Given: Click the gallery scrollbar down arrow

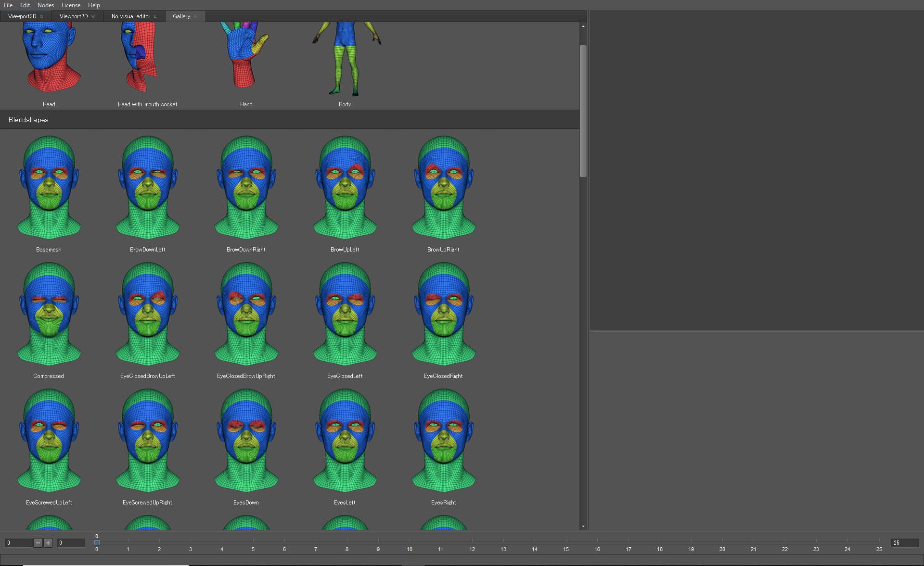Looking at the screenshot, I should 583,526.
